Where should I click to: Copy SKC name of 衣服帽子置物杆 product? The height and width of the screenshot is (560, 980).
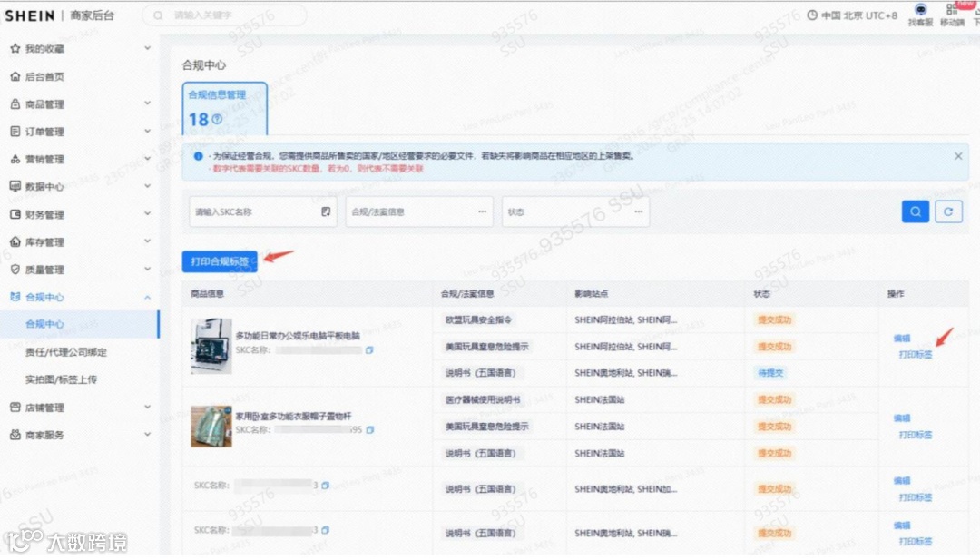point(370,430)
